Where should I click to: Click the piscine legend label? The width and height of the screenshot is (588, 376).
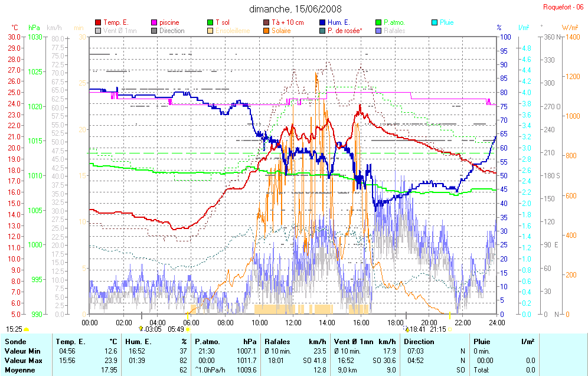coord(169,22)
